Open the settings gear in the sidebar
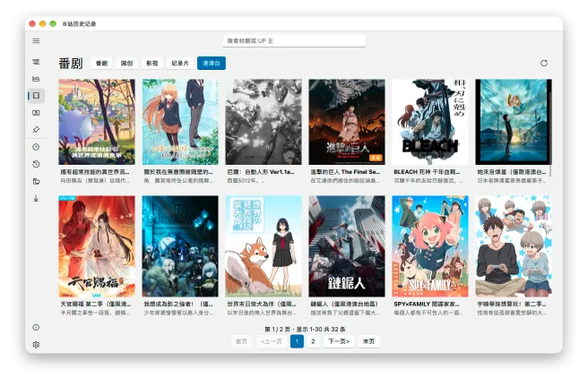Screen dimensions: 588x387 tap(36, 345)
